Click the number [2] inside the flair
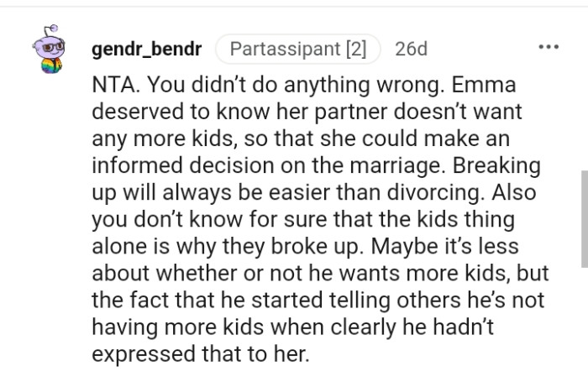Screen dimensions: 588x382 356,49
